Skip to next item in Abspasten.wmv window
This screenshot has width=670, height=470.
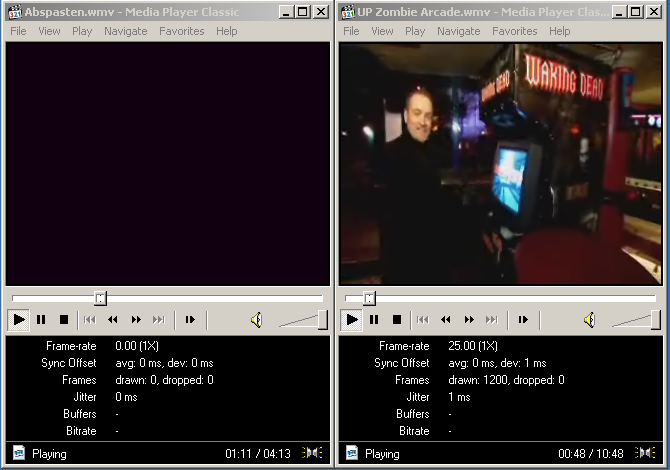159,320
